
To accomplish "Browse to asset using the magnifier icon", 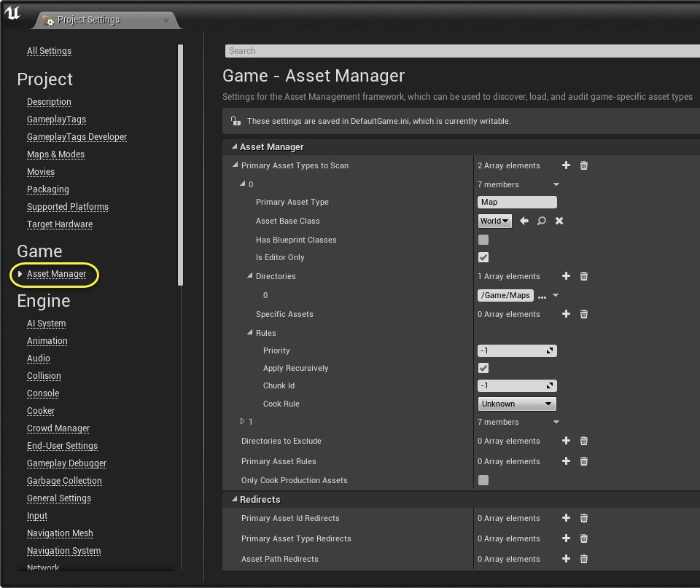I will point(542,221).
